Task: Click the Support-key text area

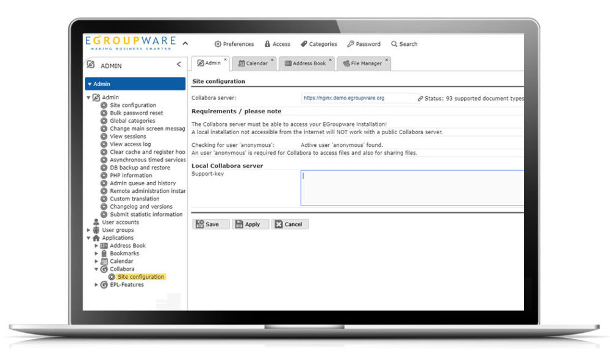Action: [412, 188]
